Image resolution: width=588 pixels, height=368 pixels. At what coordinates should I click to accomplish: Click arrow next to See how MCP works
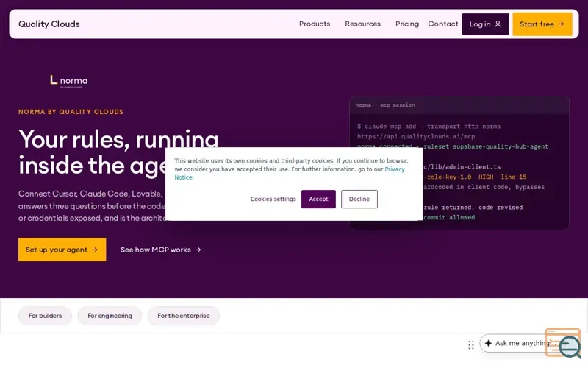(198, 250)
